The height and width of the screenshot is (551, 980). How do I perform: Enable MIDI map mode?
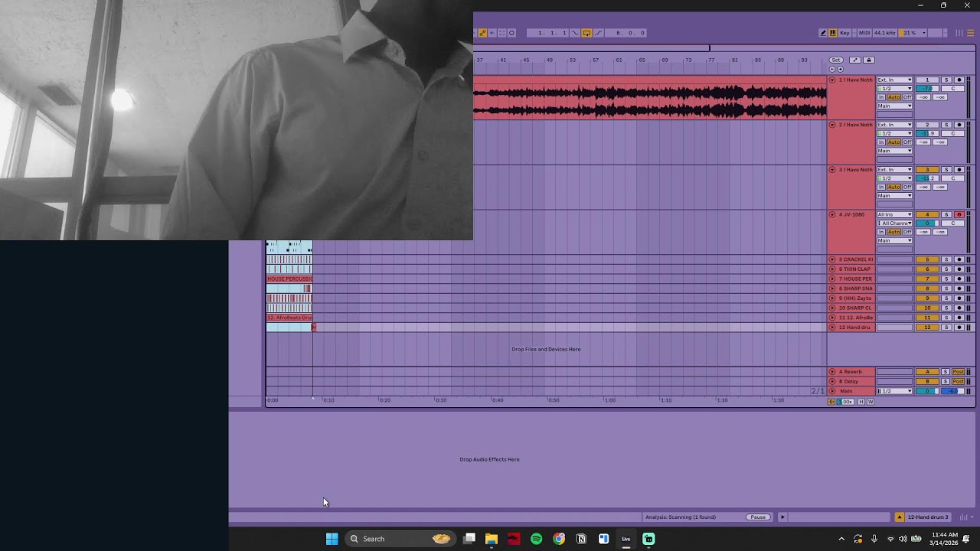pos(864,33)
